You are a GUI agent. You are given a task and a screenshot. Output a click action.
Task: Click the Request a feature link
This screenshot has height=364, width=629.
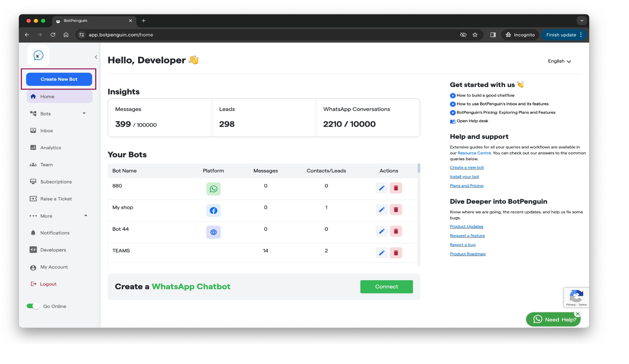coord(467,236)
